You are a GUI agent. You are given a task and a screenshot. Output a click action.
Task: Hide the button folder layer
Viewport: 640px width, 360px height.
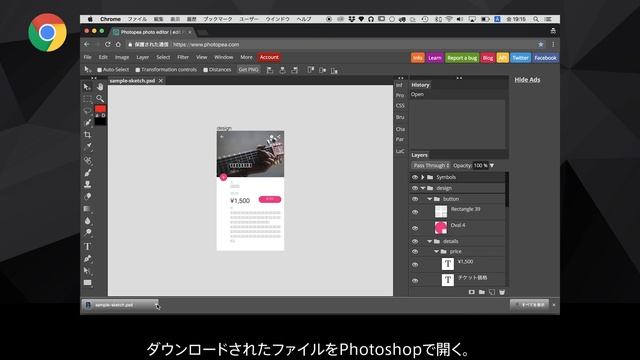(x=415, y=199)
